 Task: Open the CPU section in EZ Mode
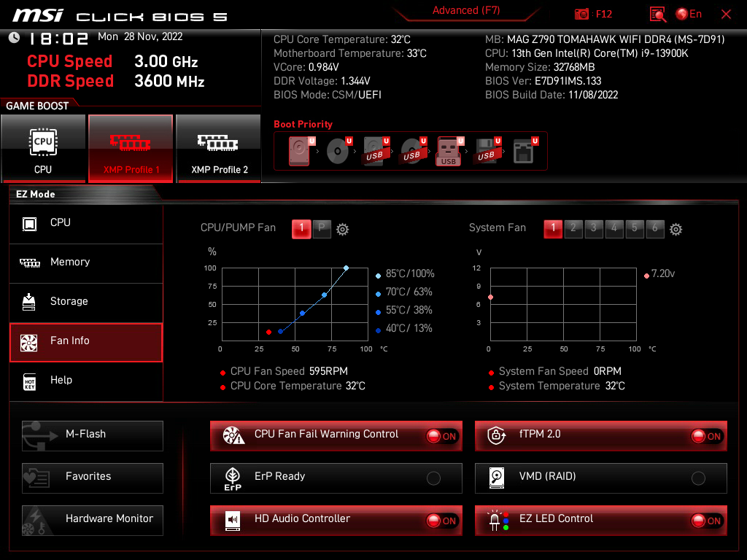coord(86,223)
